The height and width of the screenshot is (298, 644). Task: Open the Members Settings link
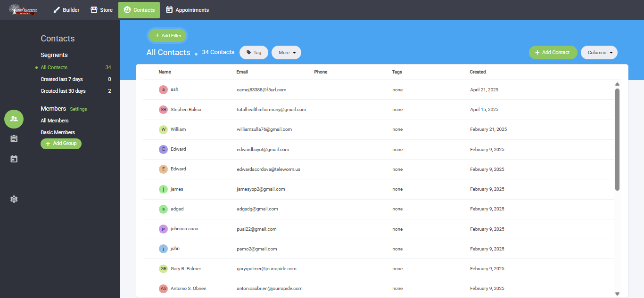pos(78,109)
